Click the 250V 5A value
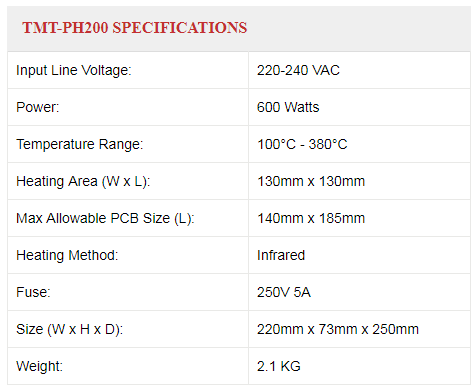 [x=284, y=292]
